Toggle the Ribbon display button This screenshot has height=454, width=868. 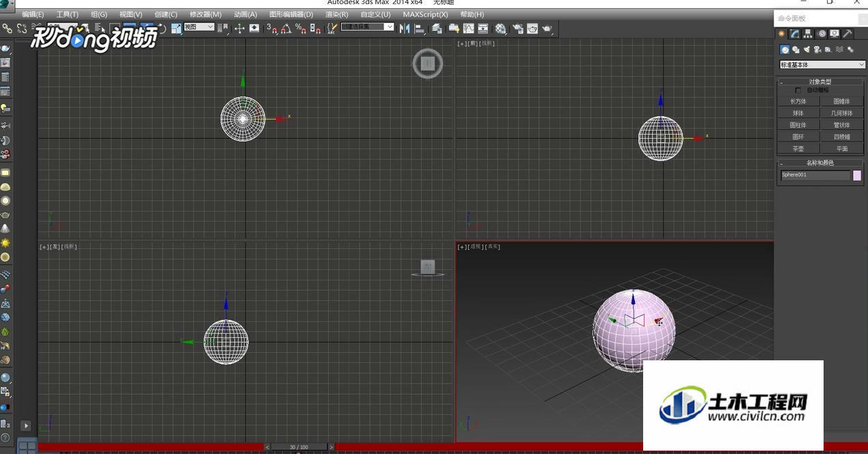[x=454, y=28]
